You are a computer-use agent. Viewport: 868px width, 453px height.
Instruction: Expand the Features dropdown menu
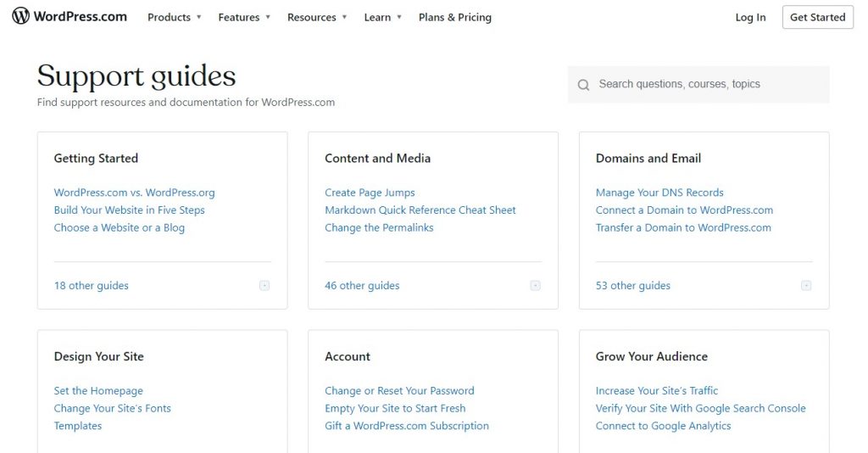tap(244, 17)
